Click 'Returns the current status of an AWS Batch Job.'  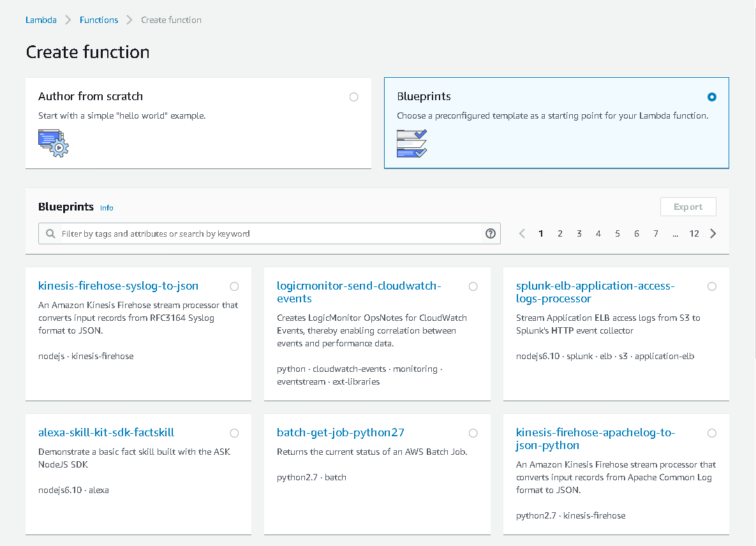(x=372, y=452)
